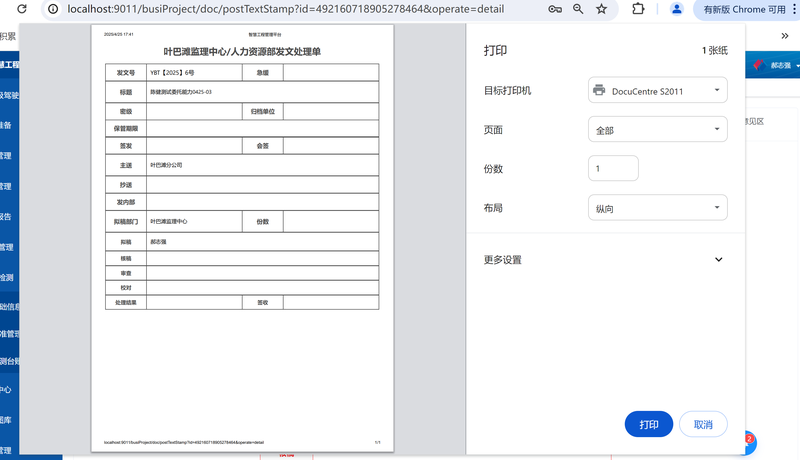
Task: Open the 布局 dropdown showing 纵向
Action: (x=657, y=208)
